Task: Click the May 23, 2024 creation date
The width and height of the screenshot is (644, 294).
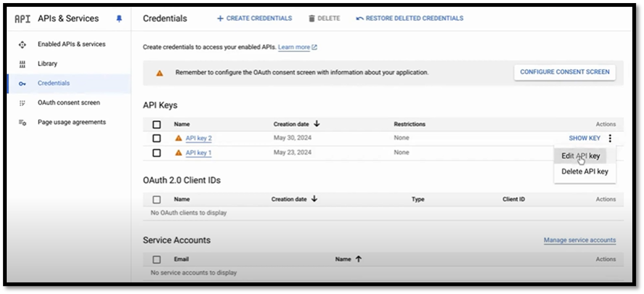Action: point(293,152)
